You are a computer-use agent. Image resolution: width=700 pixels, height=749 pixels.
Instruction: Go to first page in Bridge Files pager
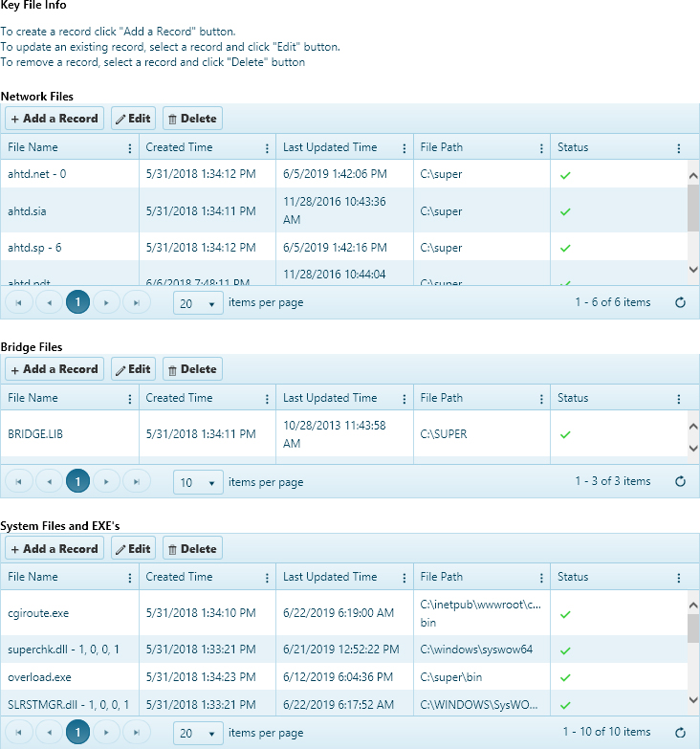[x=18, y=482]
